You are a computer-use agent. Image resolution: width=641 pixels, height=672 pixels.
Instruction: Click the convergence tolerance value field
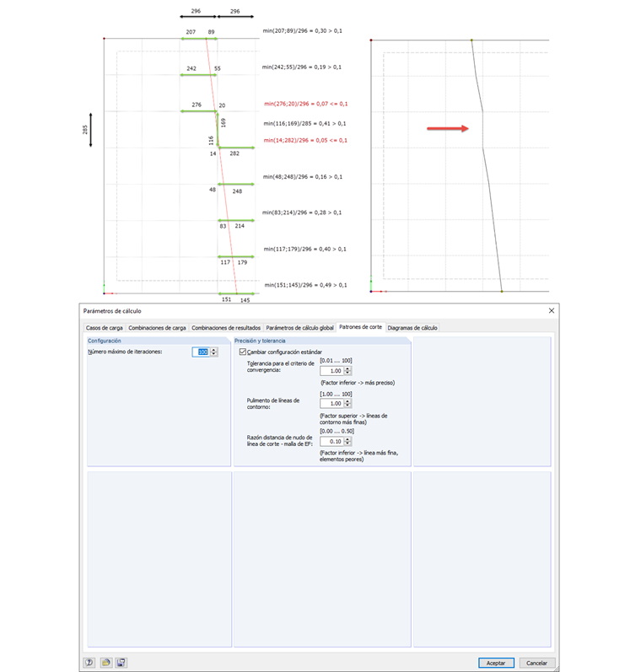331,371
